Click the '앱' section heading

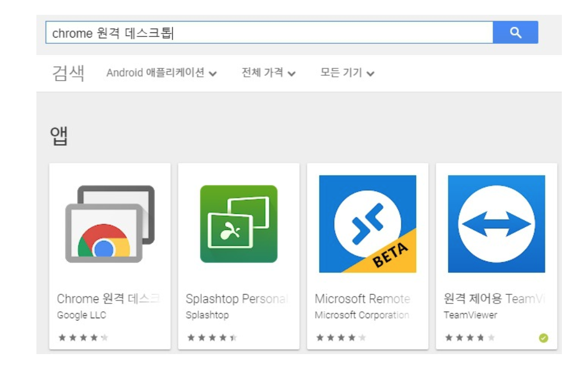click(59, 136)
